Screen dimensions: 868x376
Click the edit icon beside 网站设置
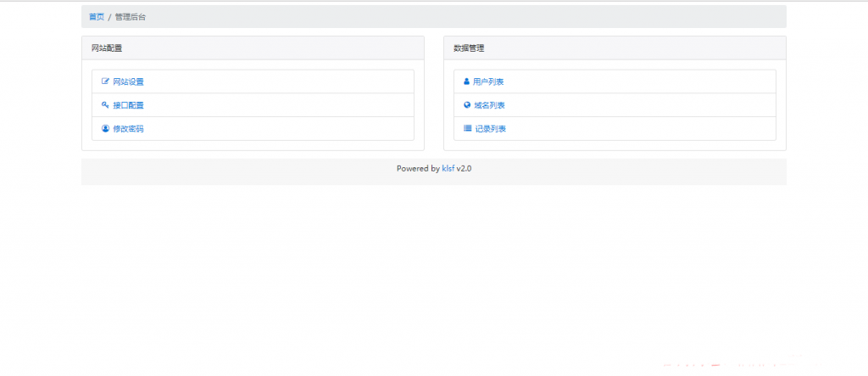[x=105, y=81]
